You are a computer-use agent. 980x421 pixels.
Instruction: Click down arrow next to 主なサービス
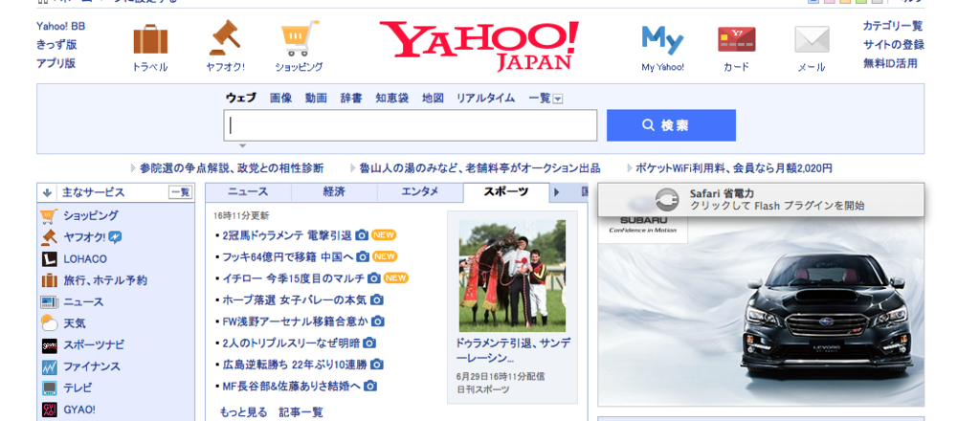pyautogui.click(x=47, y=193)
